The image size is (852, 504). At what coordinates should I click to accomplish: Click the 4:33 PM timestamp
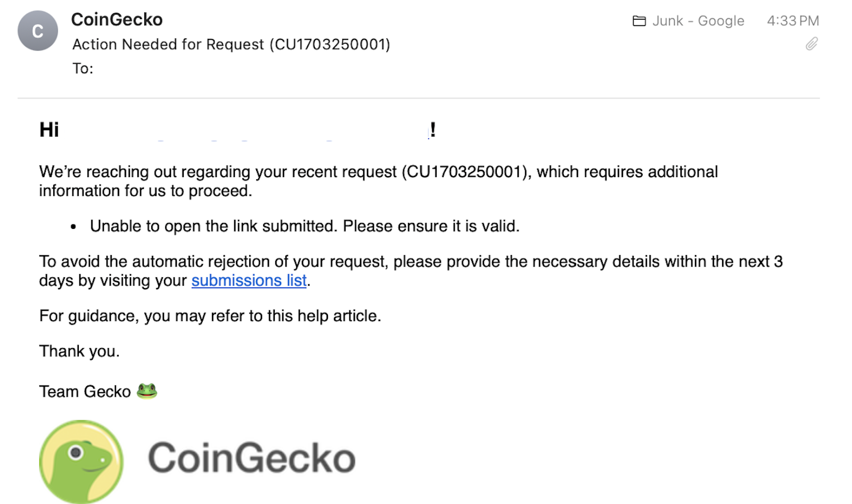(792, 21)
